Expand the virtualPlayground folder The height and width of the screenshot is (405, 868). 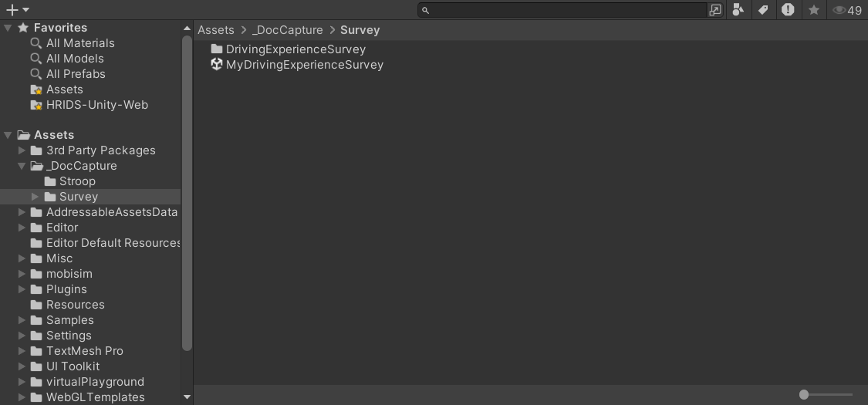coord(22,383)
